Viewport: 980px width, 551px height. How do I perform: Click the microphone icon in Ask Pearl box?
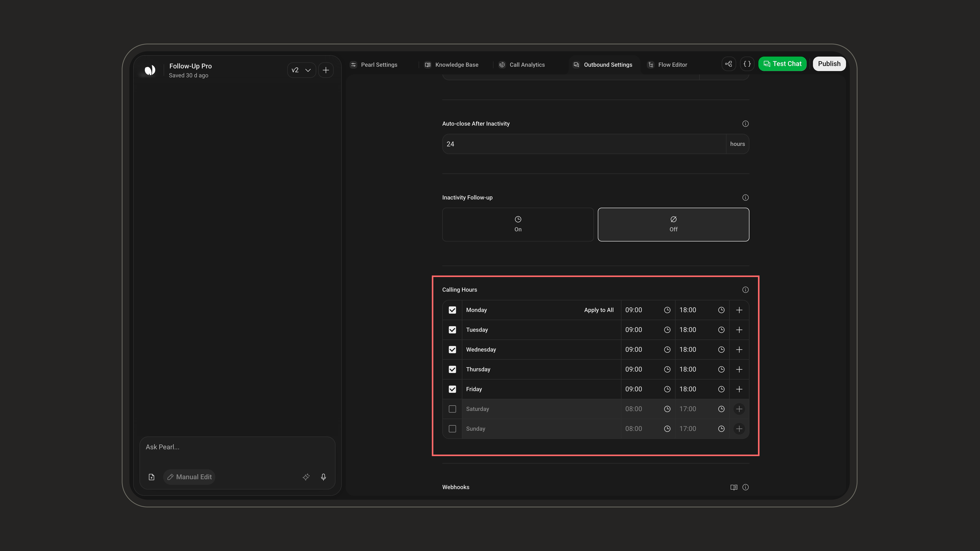(323, 477)
